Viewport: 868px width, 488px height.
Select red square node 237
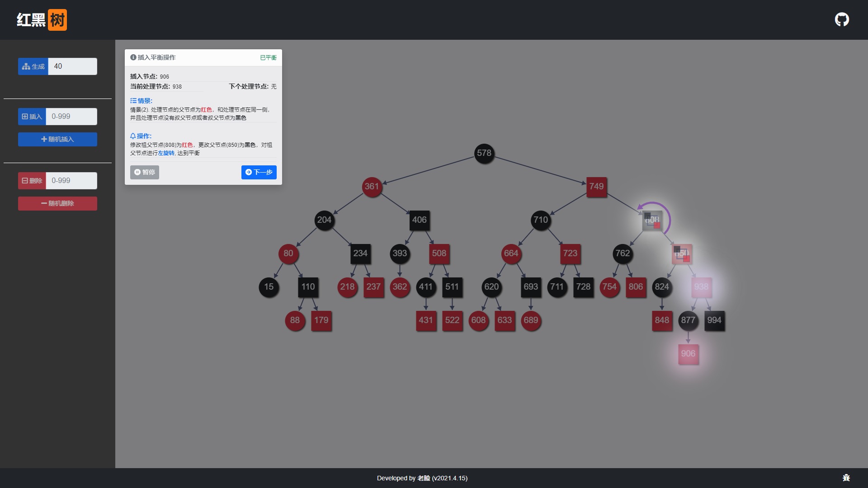point(373,287)
